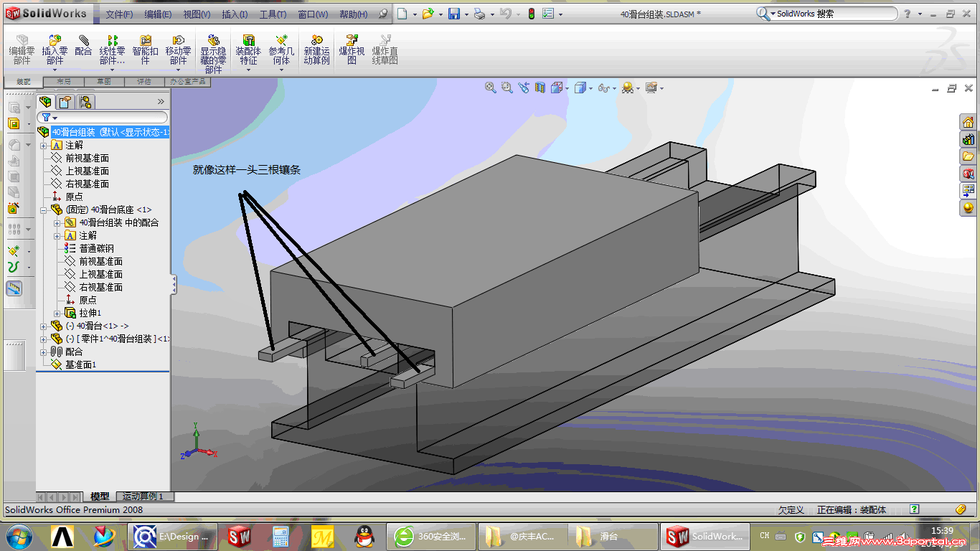Viewport: 980px width, 551px height.
Task: Click the Section View icon
Action: [540, 88]
